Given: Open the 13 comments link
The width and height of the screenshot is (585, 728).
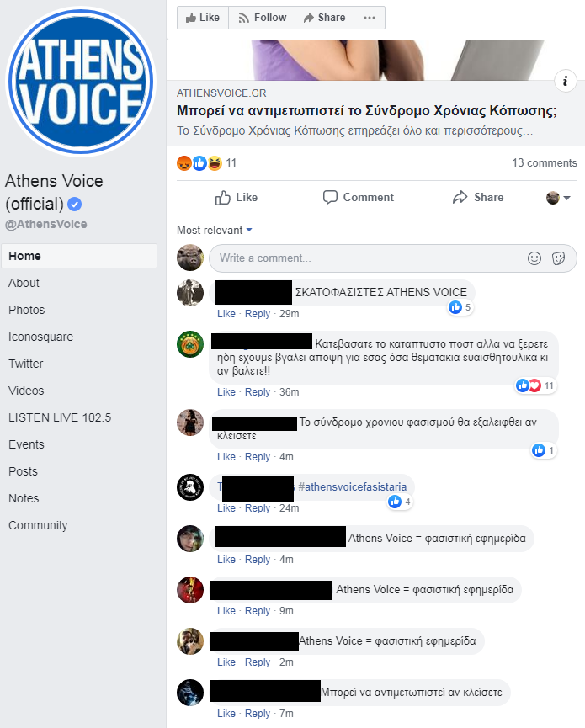Looking at the screenshot, I should (x=544, y=163).
